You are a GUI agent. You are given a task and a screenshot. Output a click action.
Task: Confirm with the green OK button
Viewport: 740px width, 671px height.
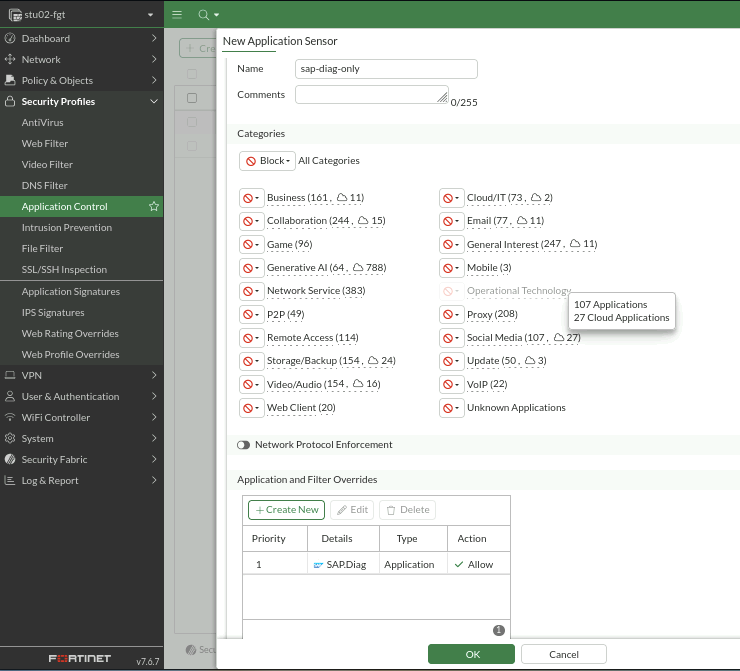click(x=471, y=654)
